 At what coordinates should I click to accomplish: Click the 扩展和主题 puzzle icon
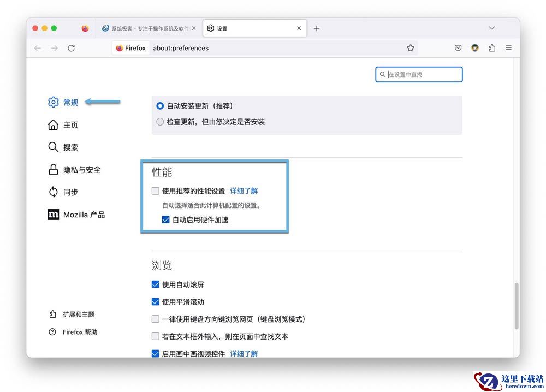[x=52, y=314]
